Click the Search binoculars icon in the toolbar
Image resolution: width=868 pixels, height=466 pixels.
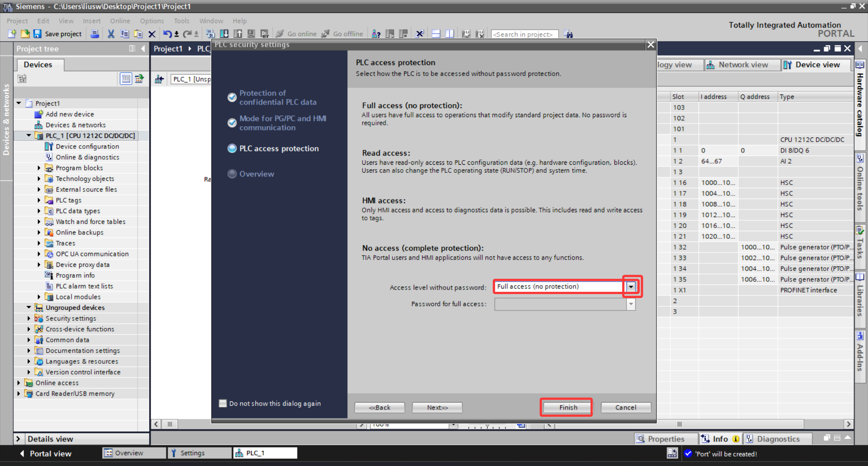569,34
